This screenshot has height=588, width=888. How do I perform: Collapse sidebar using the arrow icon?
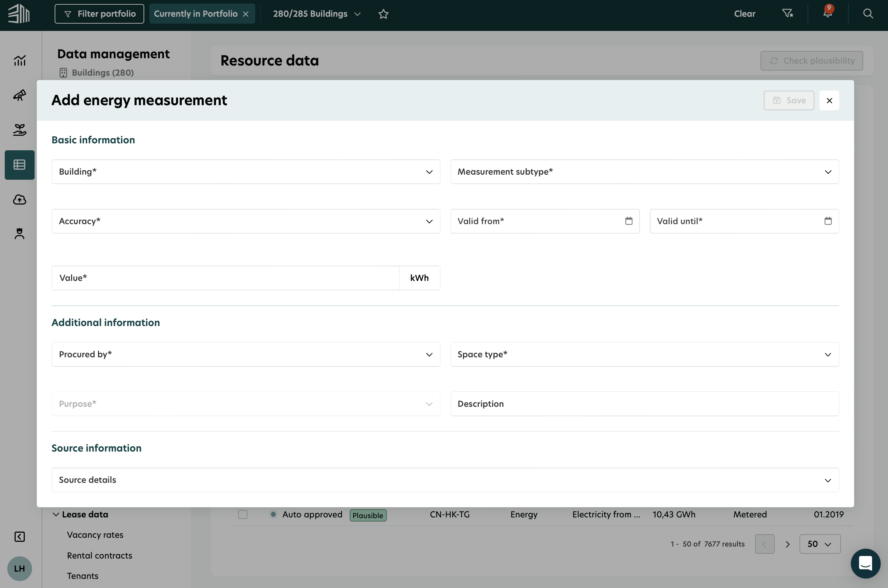tap(20, 537)
